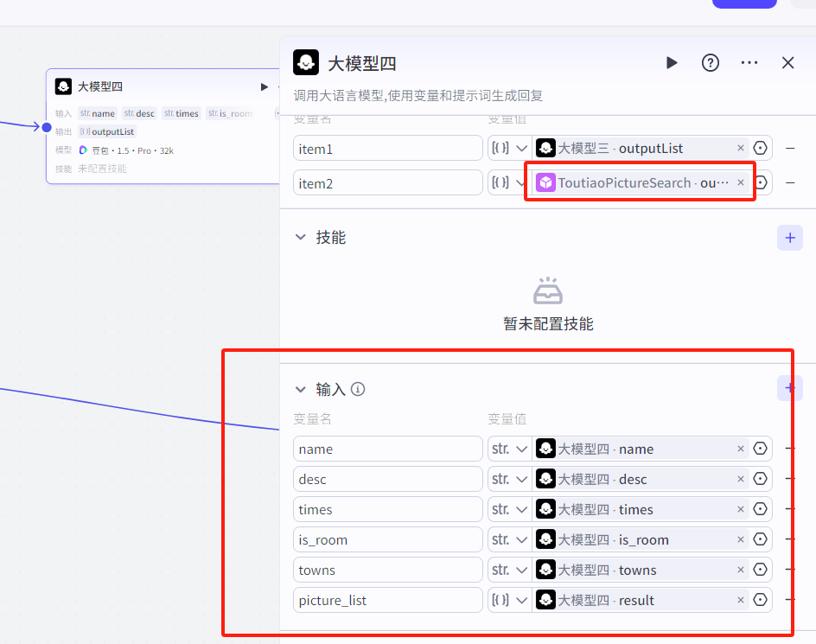Open the type dropdown for item1
Viewport: 816px width, 644px height.
pos(509,149)
